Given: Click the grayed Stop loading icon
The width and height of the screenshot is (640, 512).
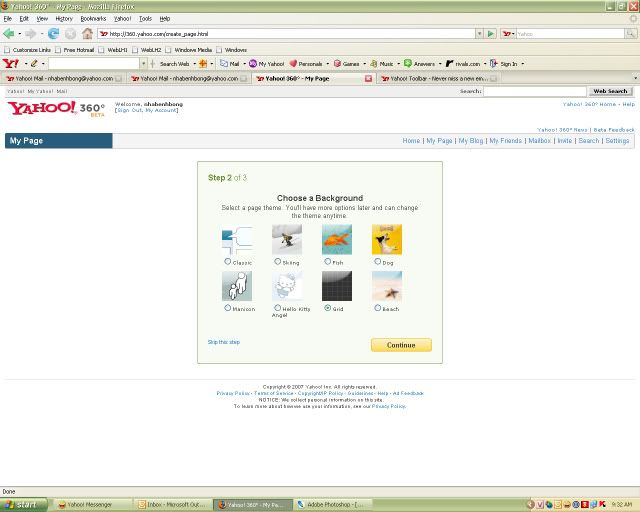Looking at the screenshot, I should [x=70, y=33].
